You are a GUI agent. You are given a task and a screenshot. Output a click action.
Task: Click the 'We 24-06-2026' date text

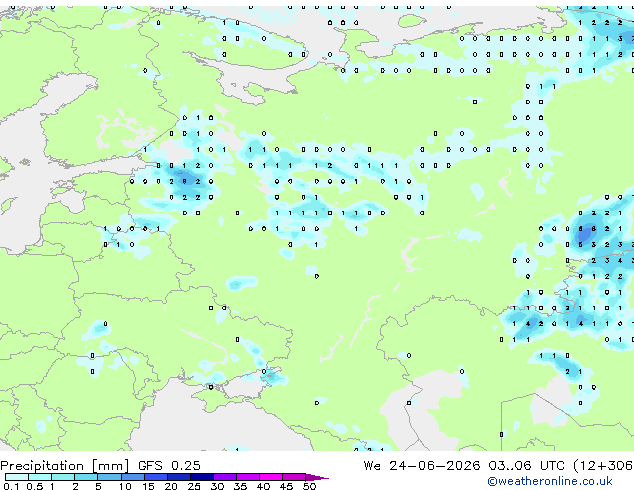pos(422,465)
